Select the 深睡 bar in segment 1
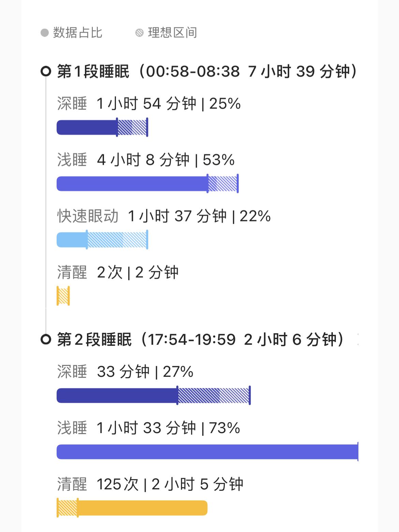The height and width of the screenshot is (532, 399). pyautogui.click(x=87, y=127)
